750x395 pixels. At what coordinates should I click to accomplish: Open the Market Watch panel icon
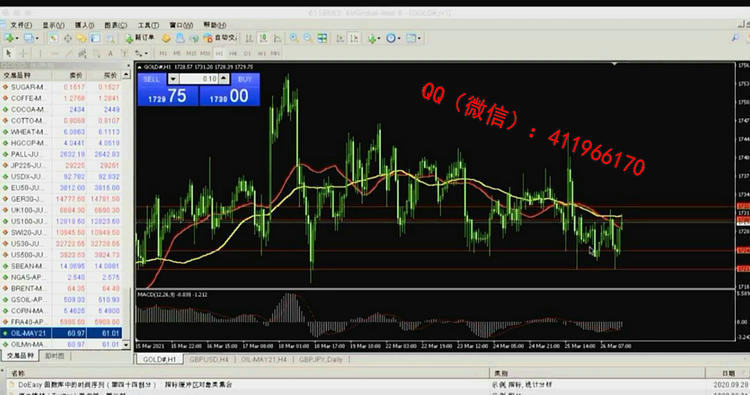point(54,38)
